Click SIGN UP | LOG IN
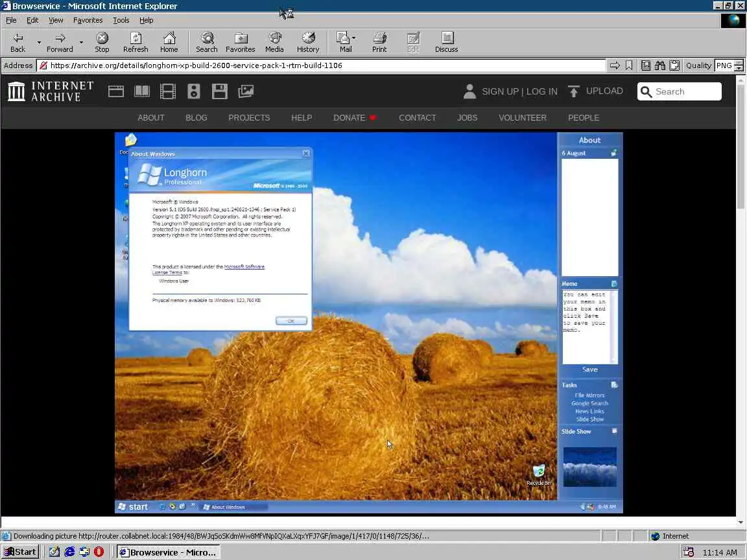The image size is (747, 560). click(519, 91)
